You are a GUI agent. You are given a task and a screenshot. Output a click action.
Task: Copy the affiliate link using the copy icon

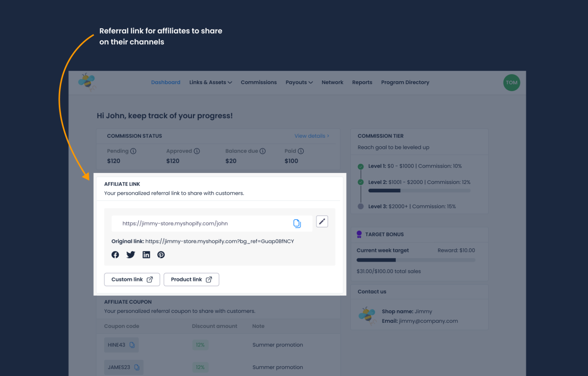click(x=297, y=223)
